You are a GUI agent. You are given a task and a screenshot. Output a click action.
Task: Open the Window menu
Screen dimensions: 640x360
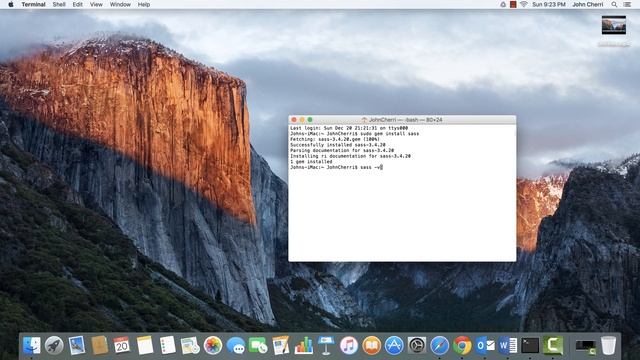coord(120,4)
